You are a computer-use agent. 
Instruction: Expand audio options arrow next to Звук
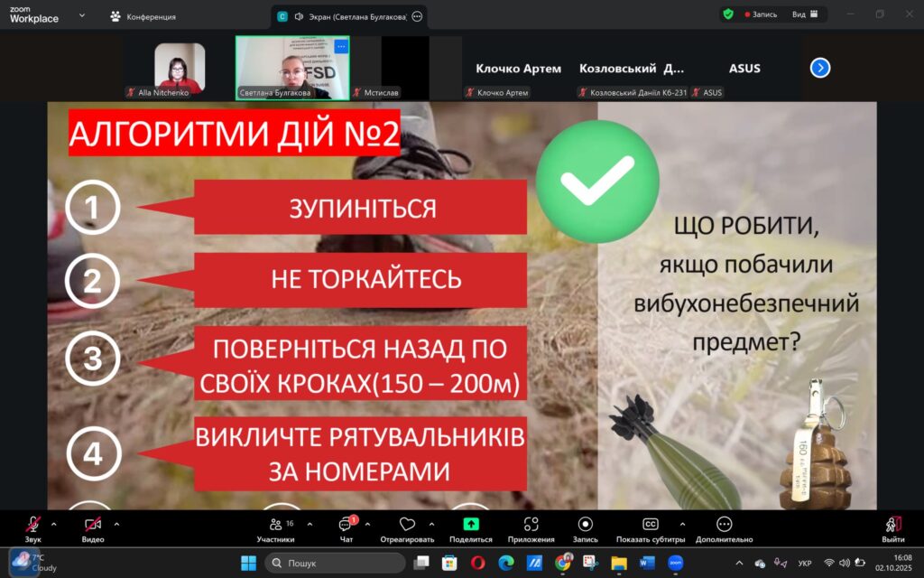click(x=54, y=524)
